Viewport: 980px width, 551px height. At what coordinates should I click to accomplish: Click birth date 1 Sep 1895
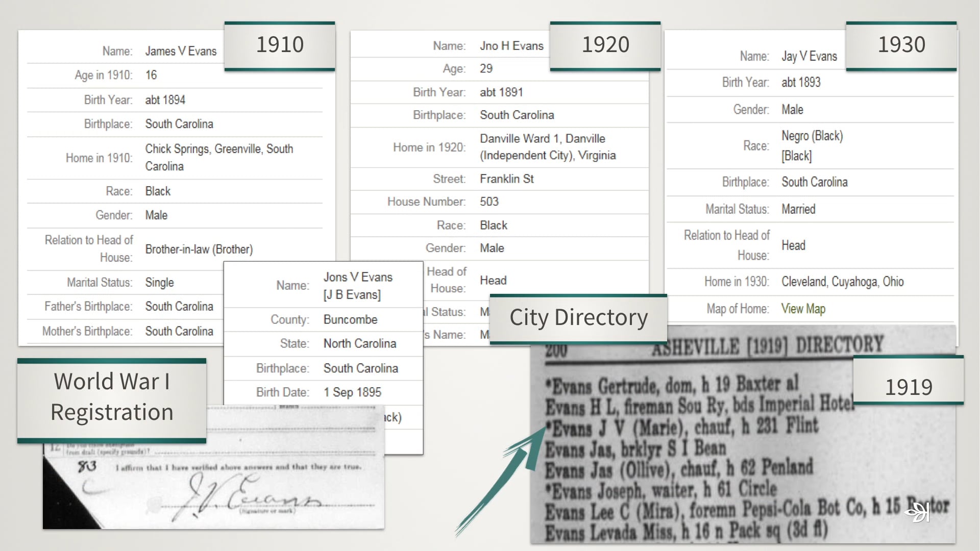click(352, 392)
